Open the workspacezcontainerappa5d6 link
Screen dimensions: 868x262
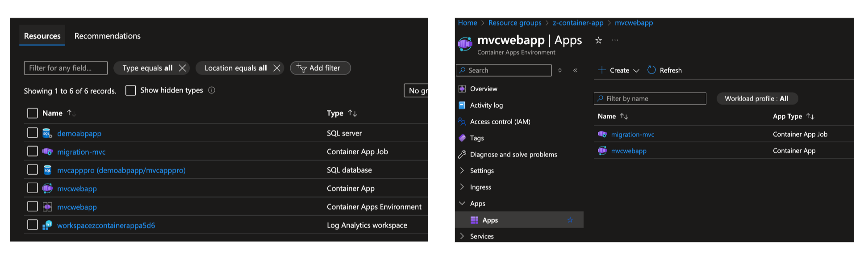[106, 225]
